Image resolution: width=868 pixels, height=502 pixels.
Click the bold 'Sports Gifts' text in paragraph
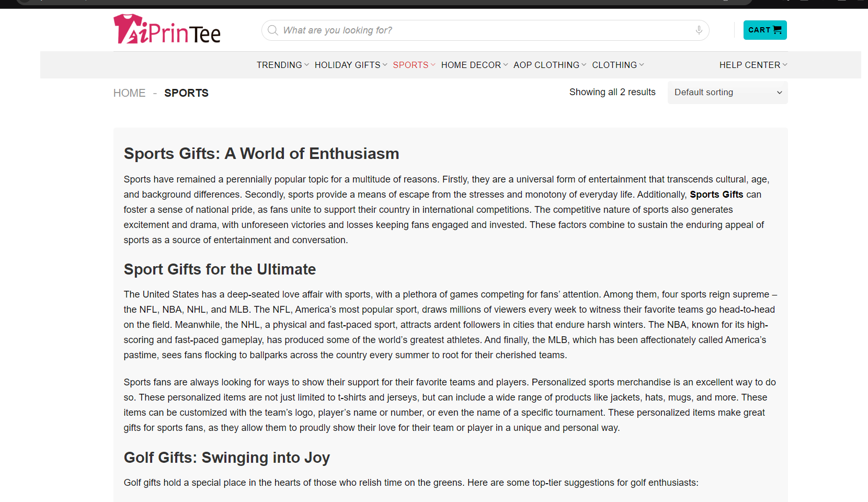pos(716,195)
